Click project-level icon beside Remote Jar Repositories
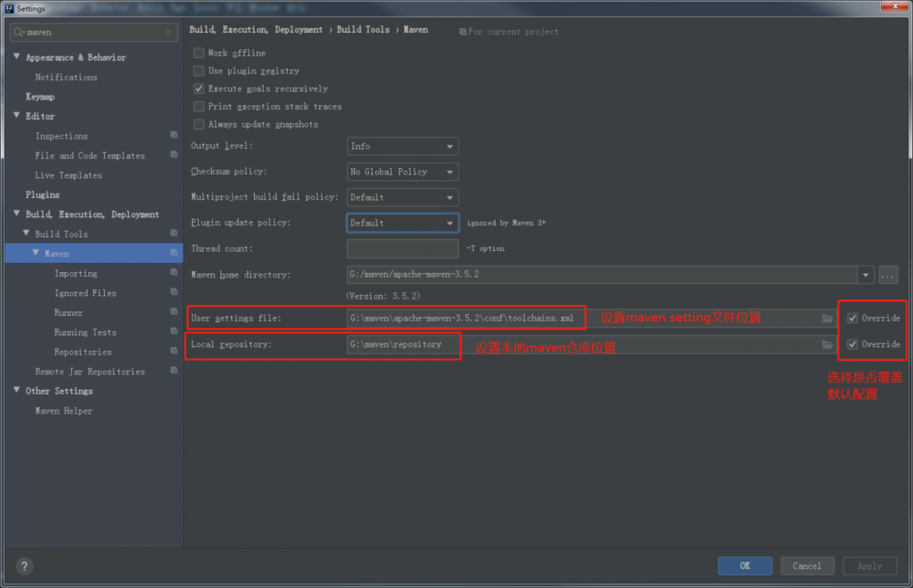The width and height of the screenshot is (913, 588). (x=173, y=372)
